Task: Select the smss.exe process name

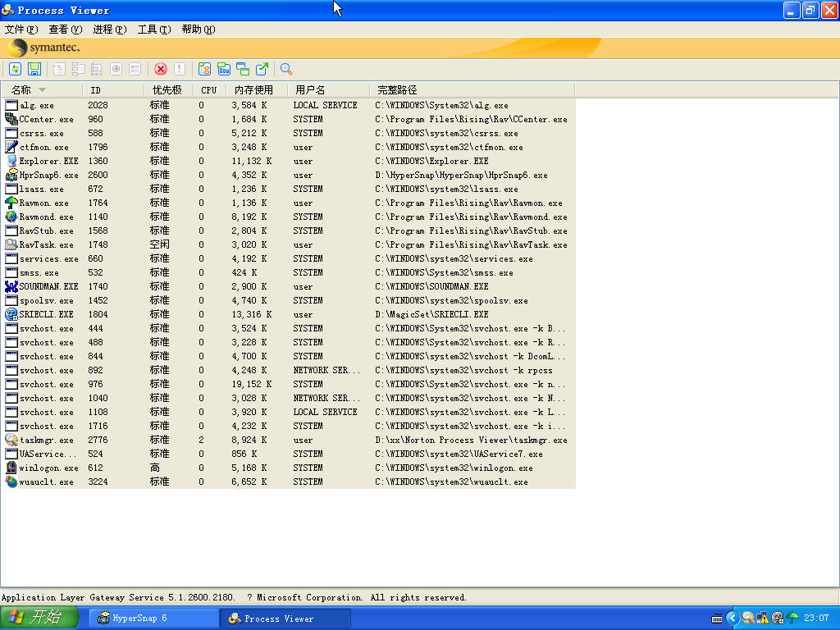Action: point(39,272)
